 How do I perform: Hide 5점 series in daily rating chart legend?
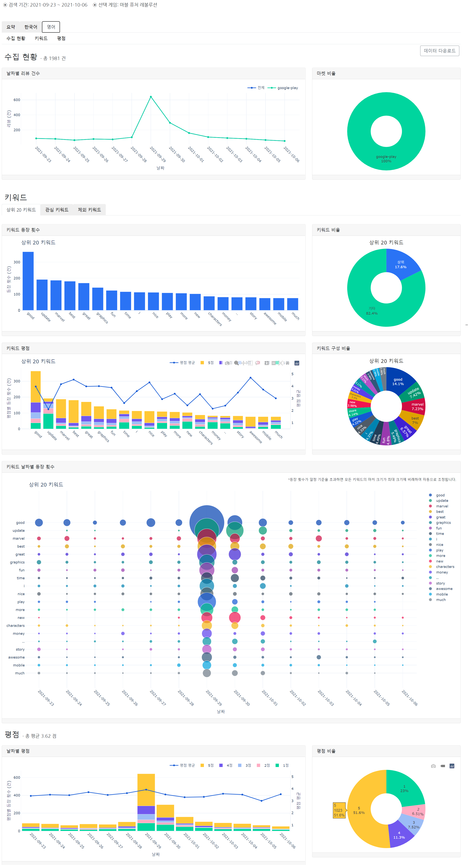(x=210, y=765)
